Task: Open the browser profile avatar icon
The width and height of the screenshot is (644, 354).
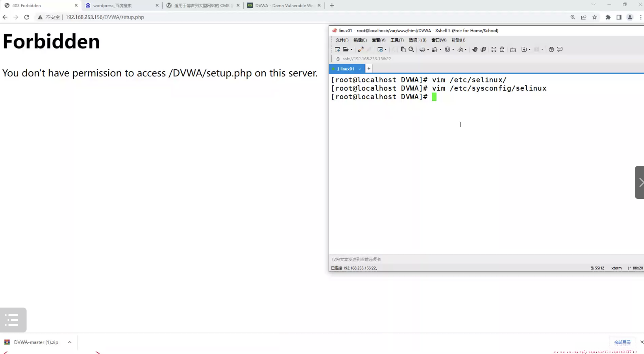Action: [x=630, y=17]
